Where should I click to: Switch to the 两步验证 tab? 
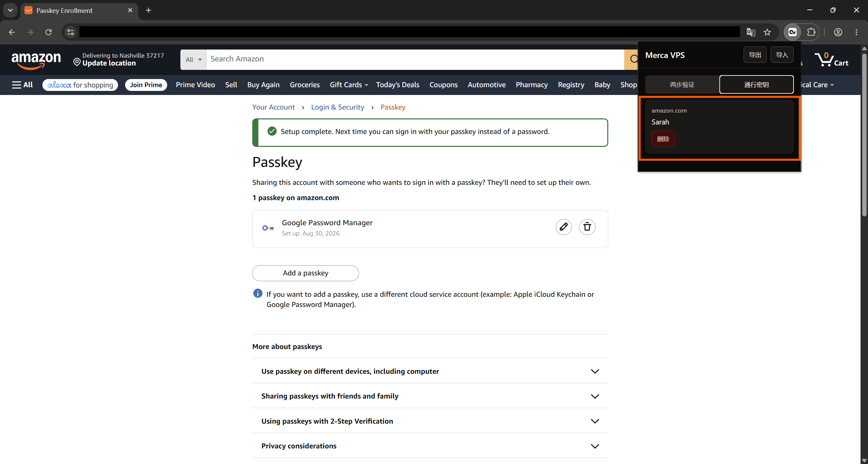(x=682, y=84)
